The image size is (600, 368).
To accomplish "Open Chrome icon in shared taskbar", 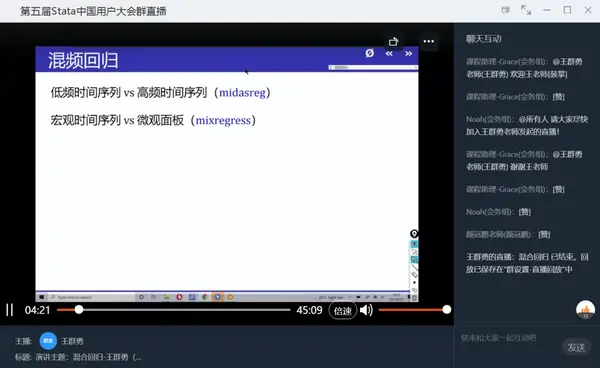I will point(205,297).
